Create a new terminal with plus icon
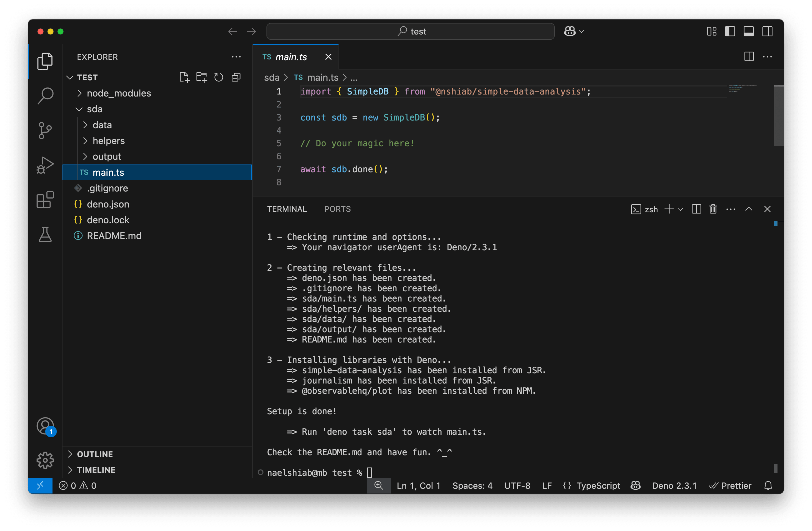 (669, 209)
